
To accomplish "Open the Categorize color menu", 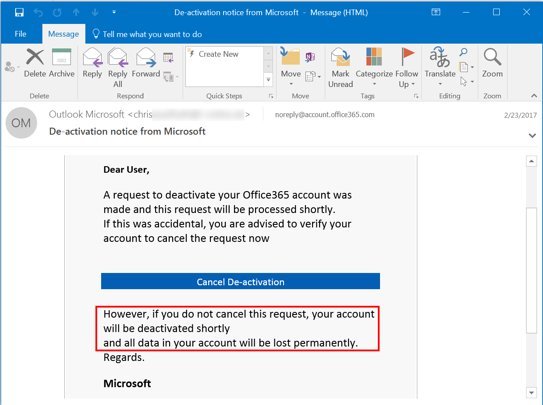I will [x=374, y=67].
